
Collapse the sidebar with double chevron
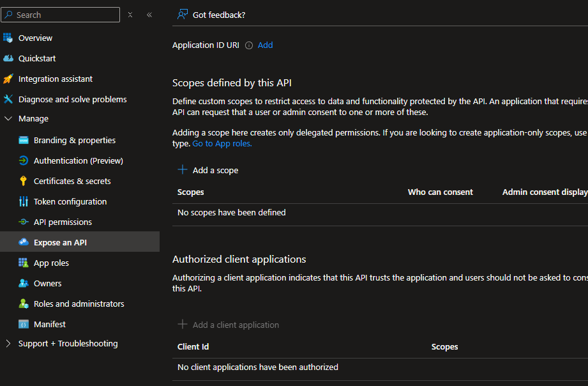[x=149, y=15]
